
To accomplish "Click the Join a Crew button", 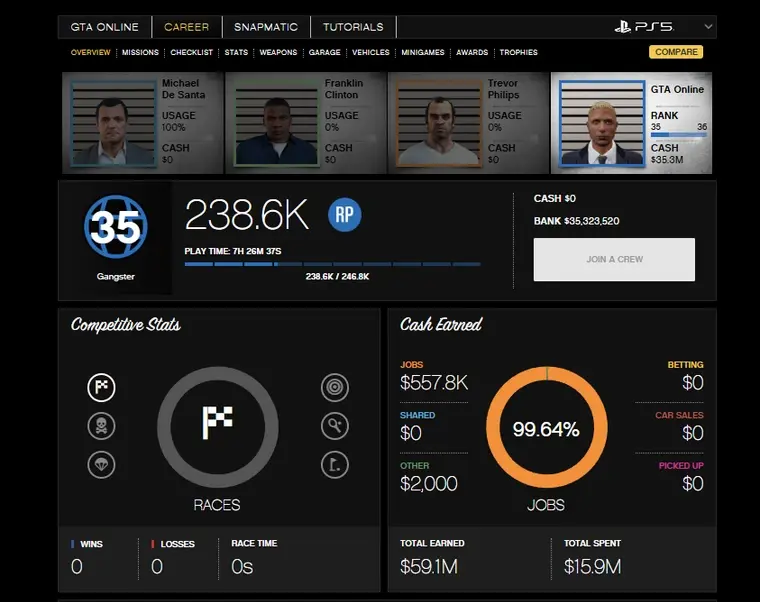I will [614, 259].
